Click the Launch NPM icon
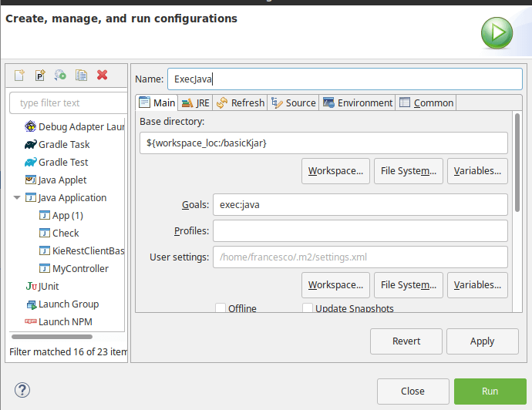The height and width of the screenshot is (410, 532). [31, 321]
